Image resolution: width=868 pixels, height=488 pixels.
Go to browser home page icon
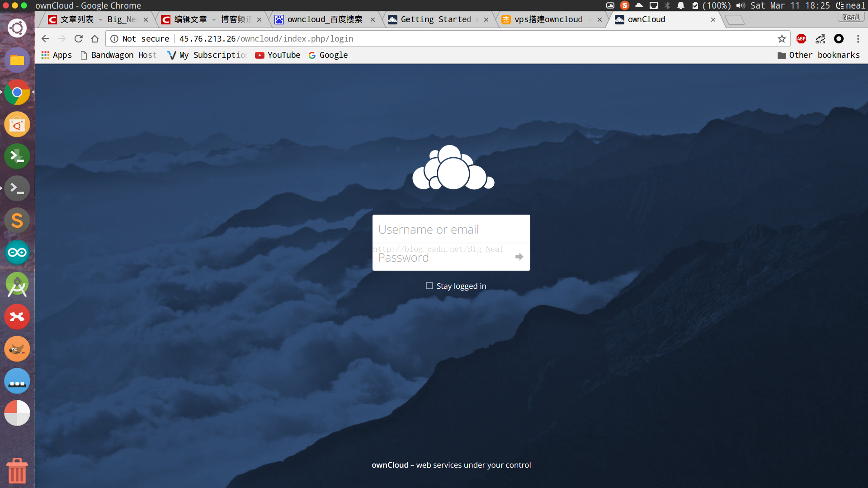coord(94,39)
